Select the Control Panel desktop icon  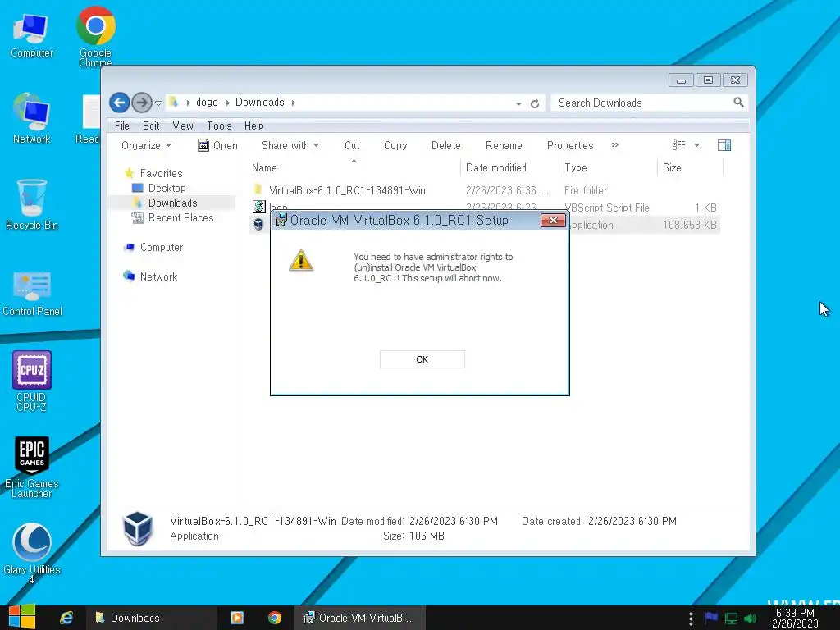[32, 294]
